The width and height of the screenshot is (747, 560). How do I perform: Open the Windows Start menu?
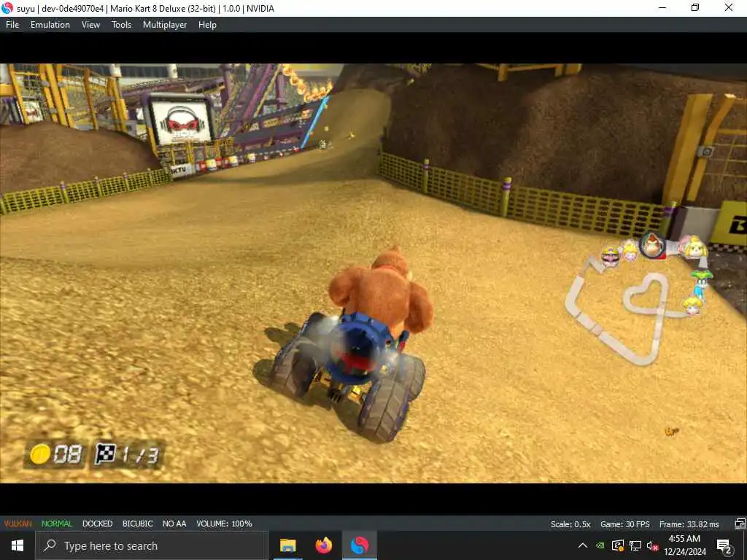pyautogui.click(x=18, y=545)
